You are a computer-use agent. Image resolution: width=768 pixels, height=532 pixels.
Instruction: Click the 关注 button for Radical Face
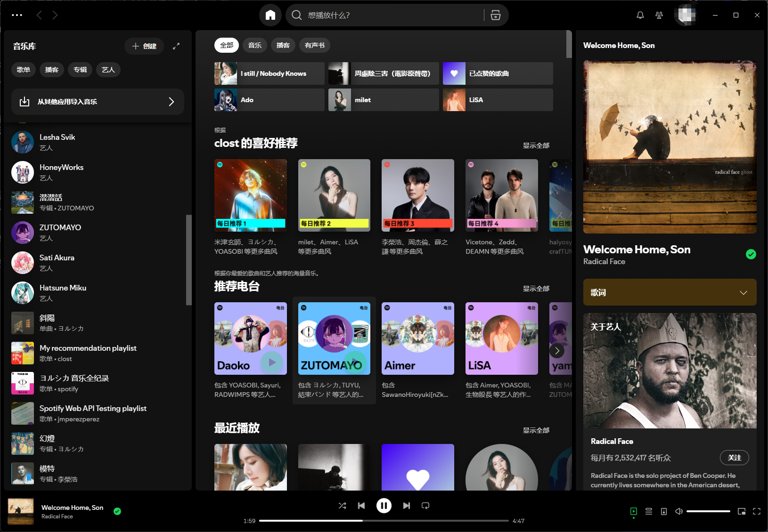coord(734,458)
